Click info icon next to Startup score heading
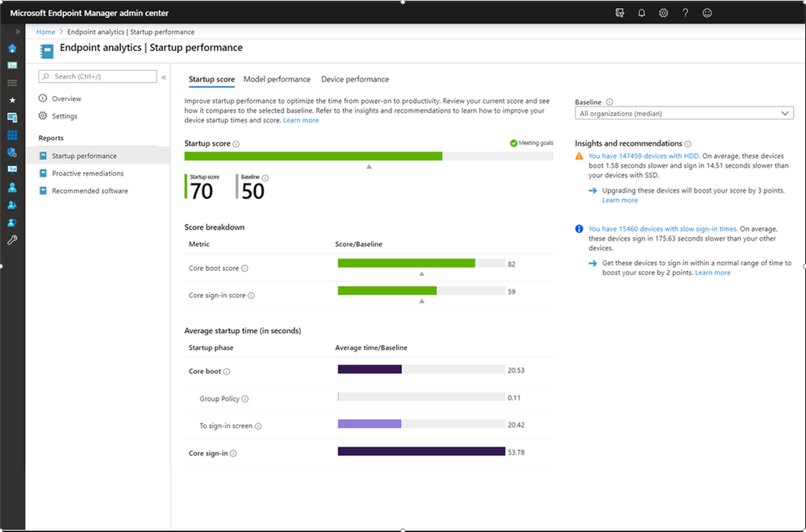806x532 pixels. pos(236,143)
